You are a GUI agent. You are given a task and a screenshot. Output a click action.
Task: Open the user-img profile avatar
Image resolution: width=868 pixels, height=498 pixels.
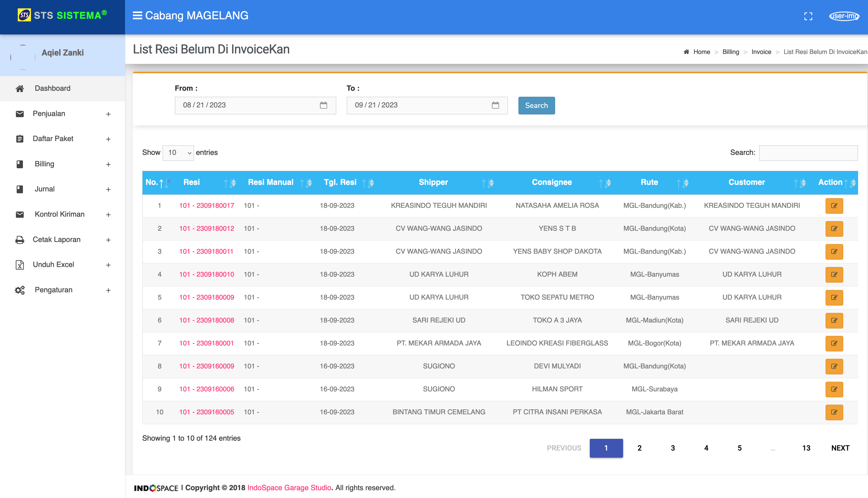pyautogui.click(x=844, y=16)
